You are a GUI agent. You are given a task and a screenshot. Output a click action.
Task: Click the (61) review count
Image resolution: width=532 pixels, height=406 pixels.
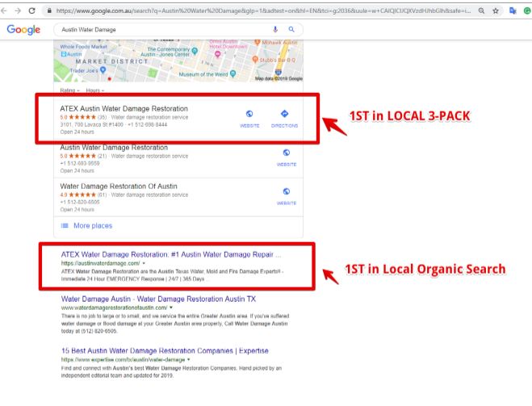pyautogui.click(x=102, y=195)
